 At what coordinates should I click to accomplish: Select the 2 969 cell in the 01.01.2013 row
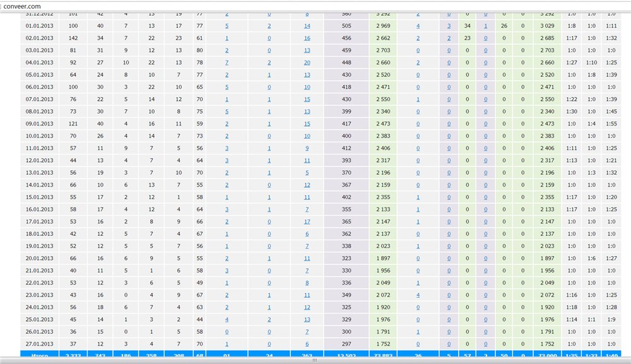click(383, 26)
